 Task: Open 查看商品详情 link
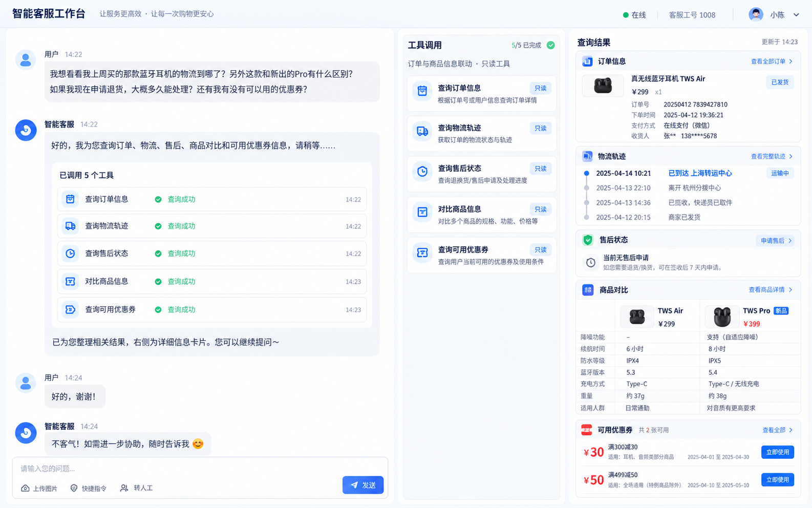(771, 290)
